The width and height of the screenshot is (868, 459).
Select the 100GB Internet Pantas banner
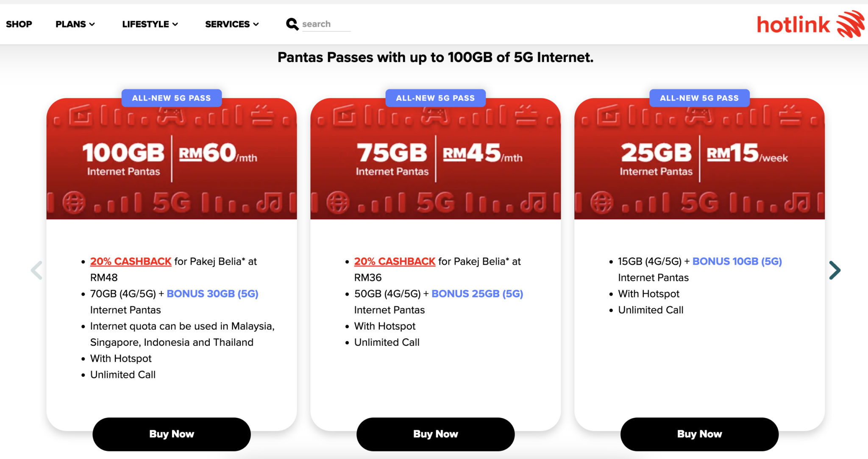coord(171,159)
